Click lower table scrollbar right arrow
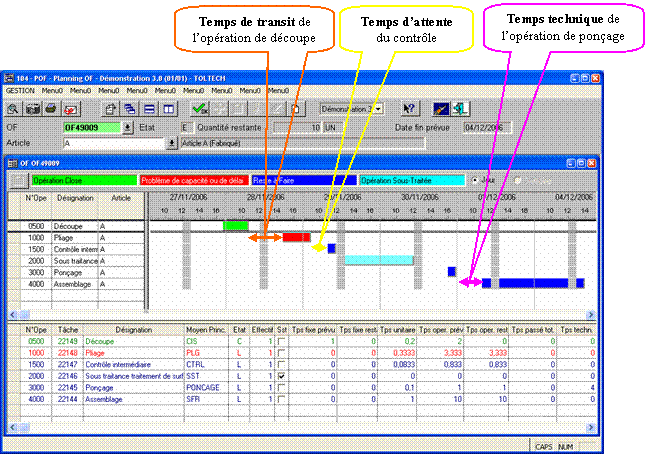Viewport: 647px width, 454px height. pyautogui.click(x=591, y=427)
